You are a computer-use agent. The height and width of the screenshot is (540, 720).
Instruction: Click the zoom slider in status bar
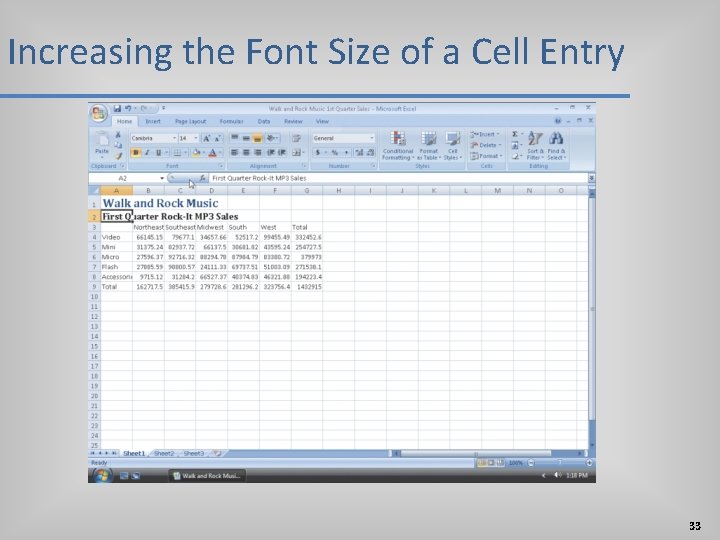tap(559, 463)
